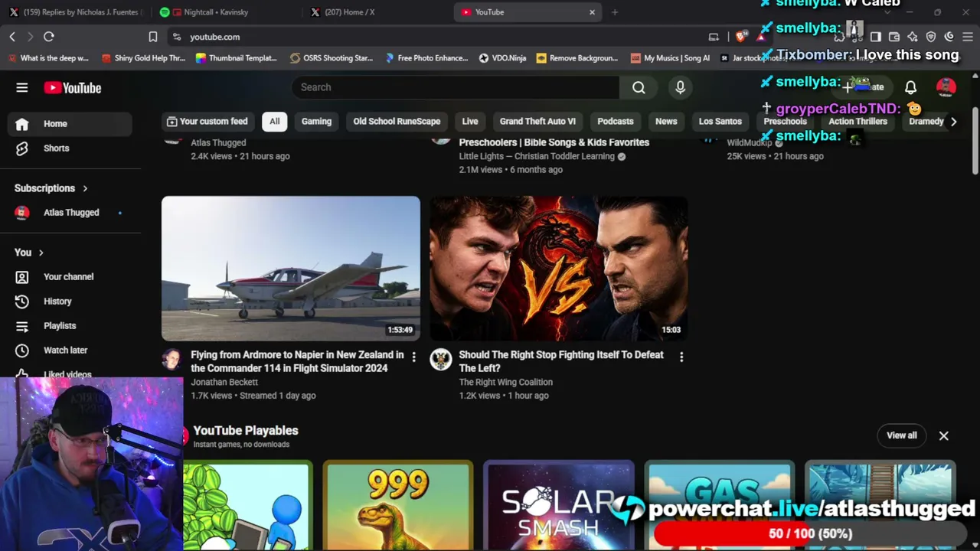
Task: Select the Grand Theft Auto VI chip
Action: [537, 122]
